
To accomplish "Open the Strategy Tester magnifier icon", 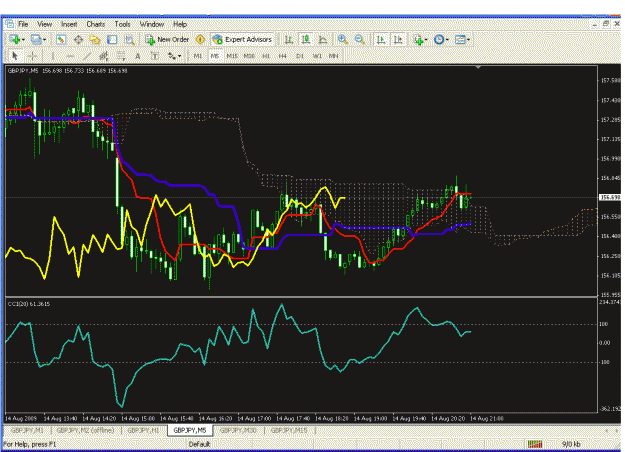I will click(x=129, y=39).
